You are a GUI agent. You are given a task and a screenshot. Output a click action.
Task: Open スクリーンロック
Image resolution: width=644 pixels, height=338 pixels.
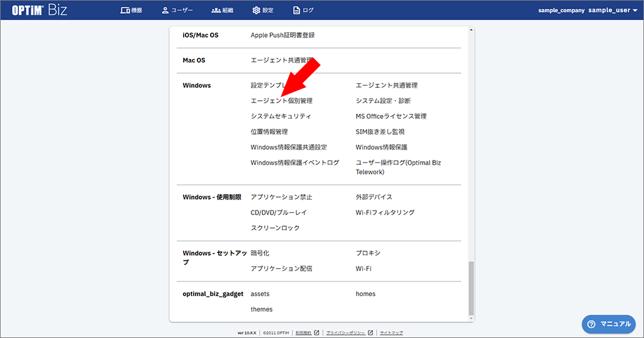(275, 228)
